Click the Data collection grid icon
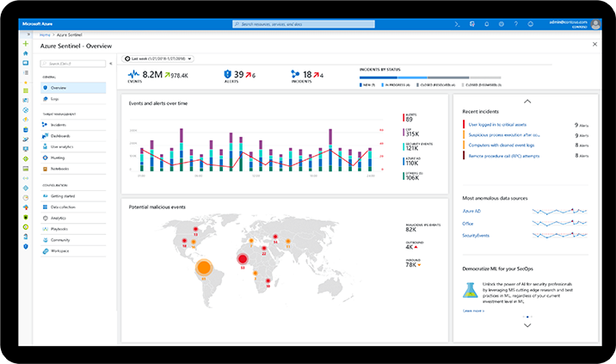This screenshot has height=364, width=616. pos(45,207)
